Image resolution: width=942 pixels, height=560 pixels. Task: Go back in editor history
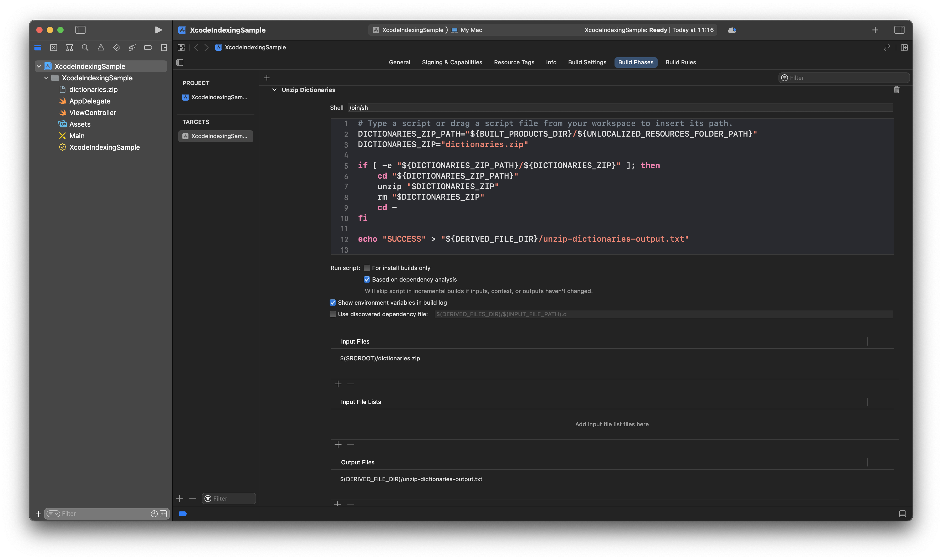coord(196,48)
